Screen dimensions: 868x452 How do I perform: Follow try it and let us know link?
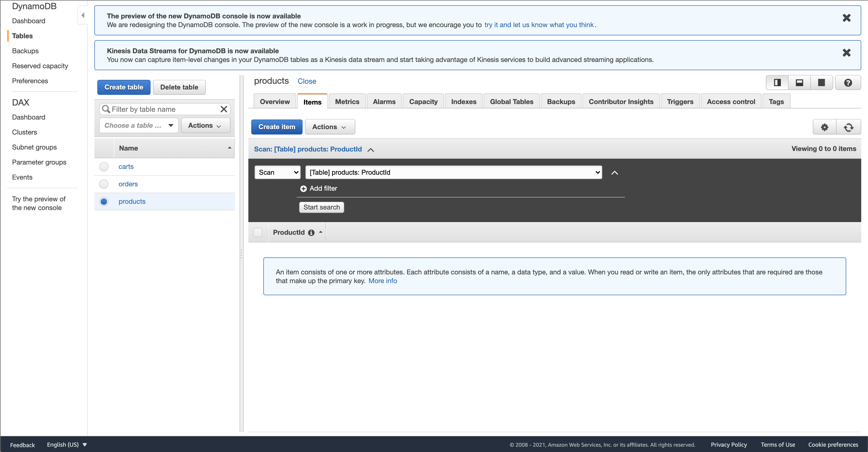coord(539,25)
